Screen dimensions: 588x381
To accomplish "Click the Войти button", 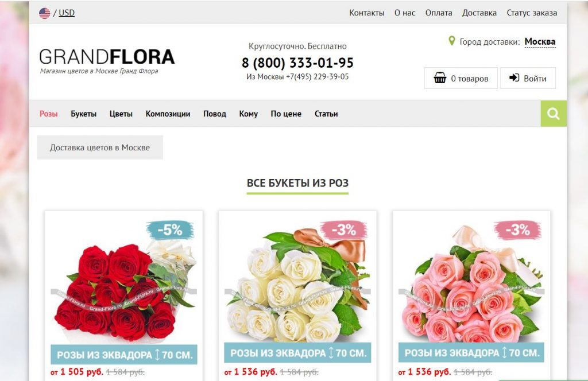I will tap(528, 78).
